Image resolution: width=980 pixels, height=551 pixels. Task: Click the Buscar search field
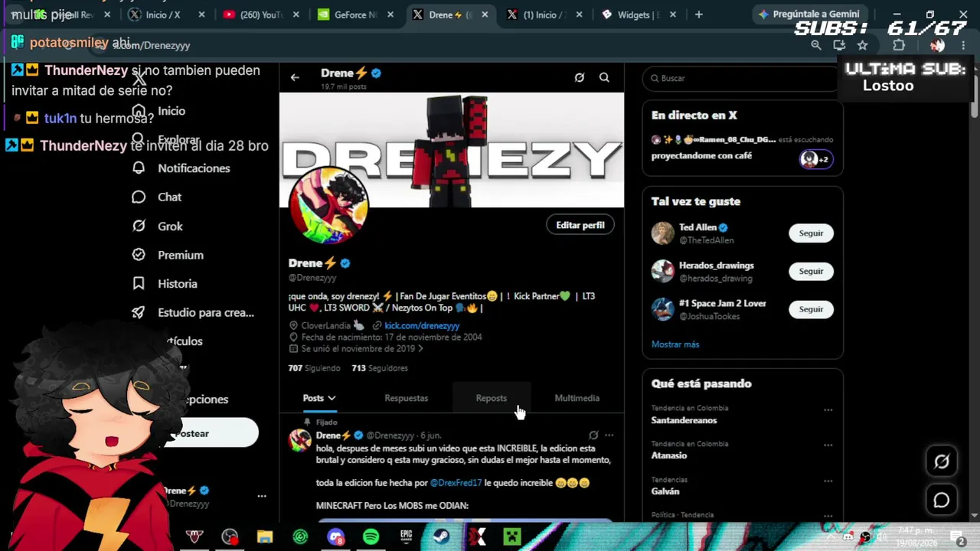[743, 78]
